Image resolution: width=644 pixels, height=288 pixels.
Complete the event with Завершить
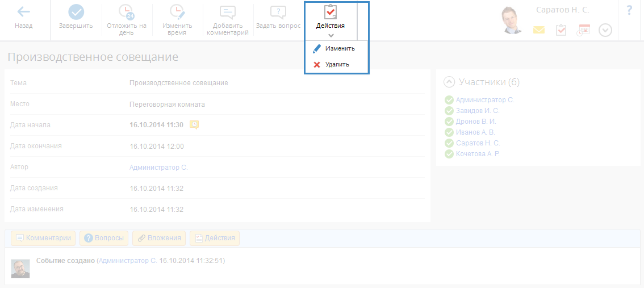pos(76,18)
